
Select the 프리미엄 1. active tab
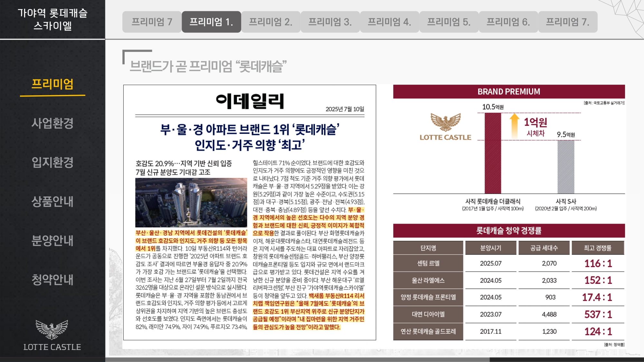211,22
